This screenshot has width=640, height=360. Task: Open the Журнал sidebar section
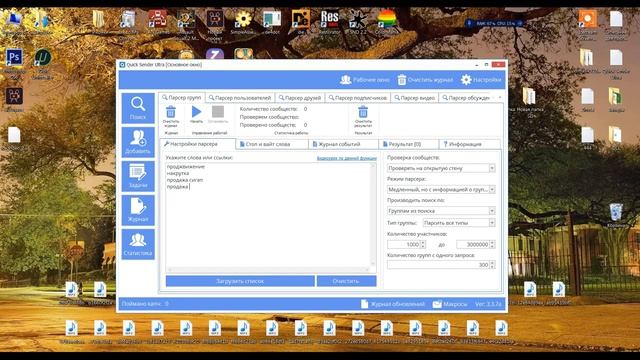pyautogui.click(x=138, y=210)
